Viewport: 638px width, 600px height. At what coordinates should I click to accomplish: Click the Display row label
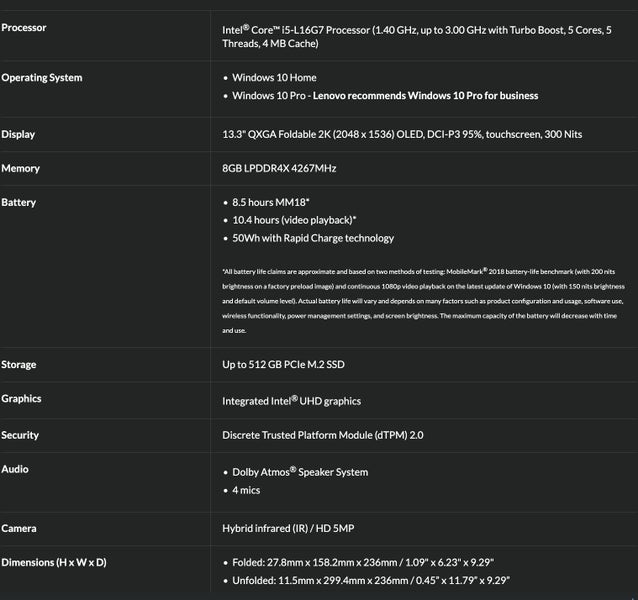(x=18, y=134)
